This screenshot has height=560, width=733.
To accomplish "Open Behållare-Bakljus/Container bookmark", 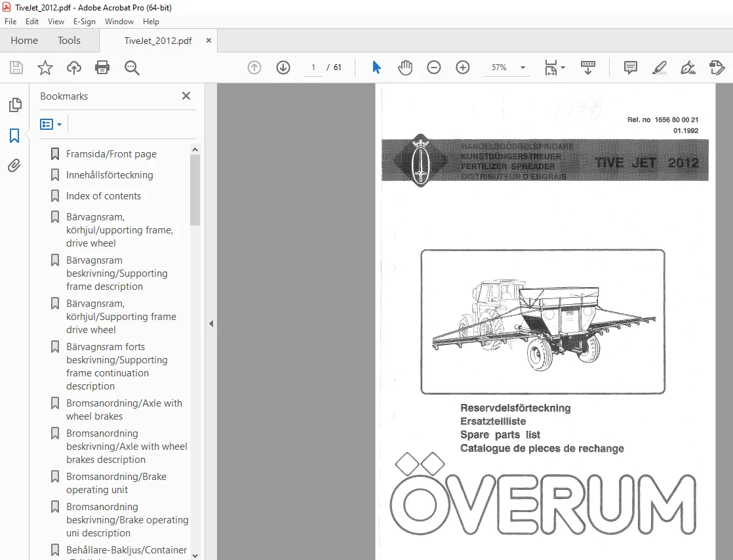I will [127, 551].
